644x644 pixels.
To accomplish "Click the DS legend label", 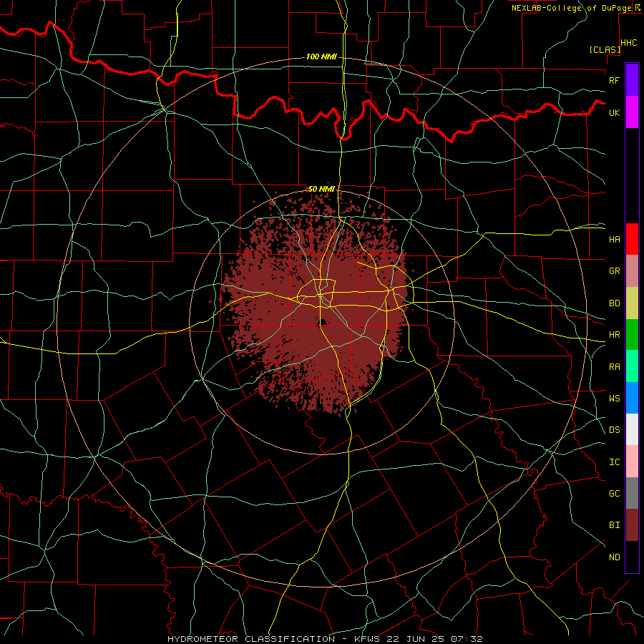I will pos(614,430).
